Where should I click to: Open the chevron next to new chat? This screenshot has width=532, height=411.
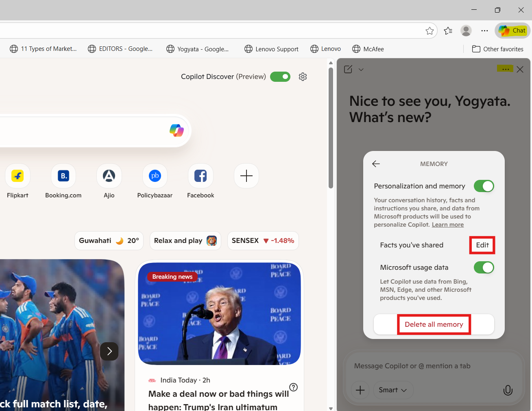[x=361, y=69]
